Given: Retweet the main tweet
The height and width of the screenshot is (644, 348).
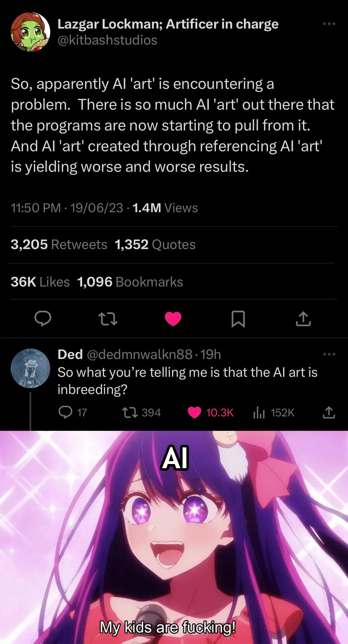Looking at the screenshot, I should [x=108, y=319].
